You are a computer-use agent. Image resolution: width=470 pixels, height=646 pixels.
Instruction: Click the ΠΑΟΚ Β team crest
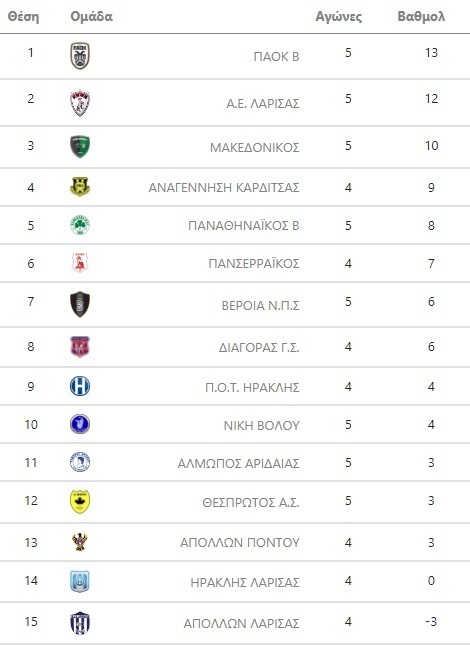pyautogui.click(x=80, y=56)
